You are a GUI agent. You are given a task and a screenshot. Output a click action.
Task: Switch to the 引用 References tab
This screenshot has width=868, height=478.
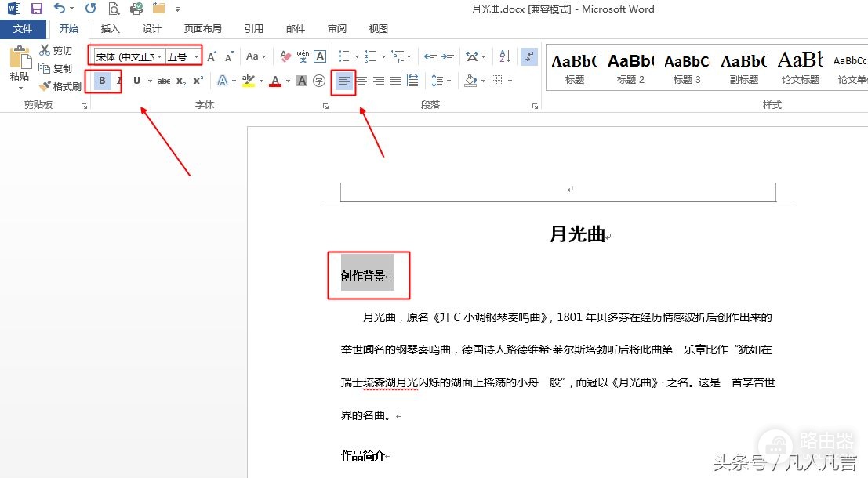(254, 29)
